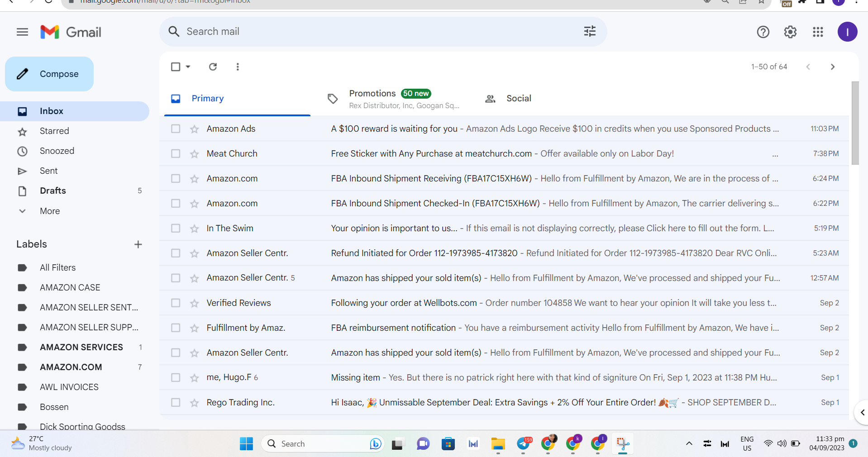Screen dimensions: 868x457
Task: Select the Meat Church email checkbox
Action: [176, 154]
